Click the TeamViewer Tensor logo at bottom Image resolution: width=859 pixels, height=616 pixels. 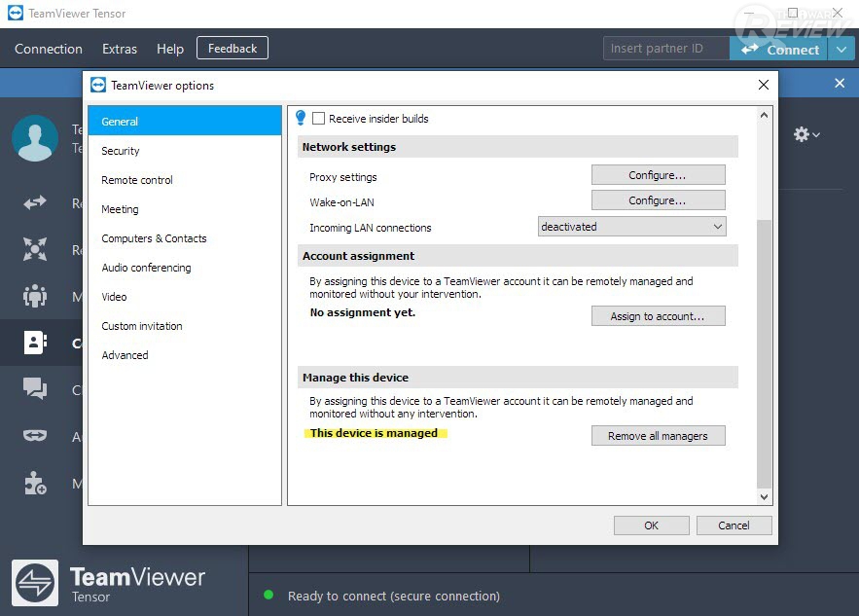(35, 583)
